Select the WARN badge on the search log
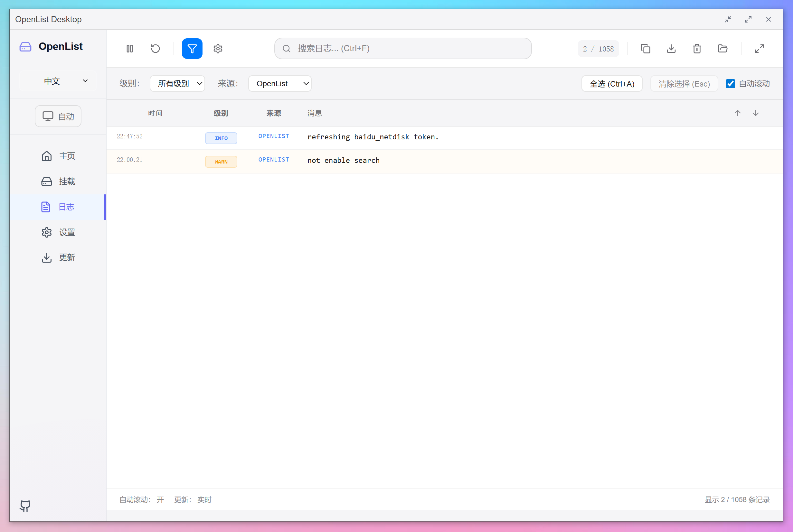793x532 pixels. coord(221,162)
